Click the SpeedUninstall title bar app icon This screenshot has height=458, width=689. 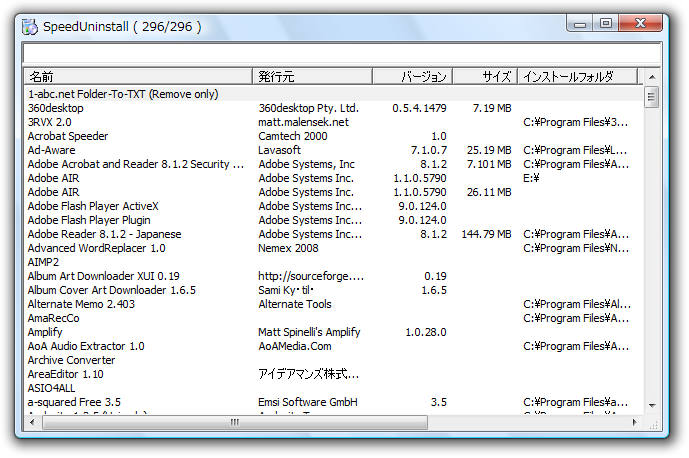[30, 27]
